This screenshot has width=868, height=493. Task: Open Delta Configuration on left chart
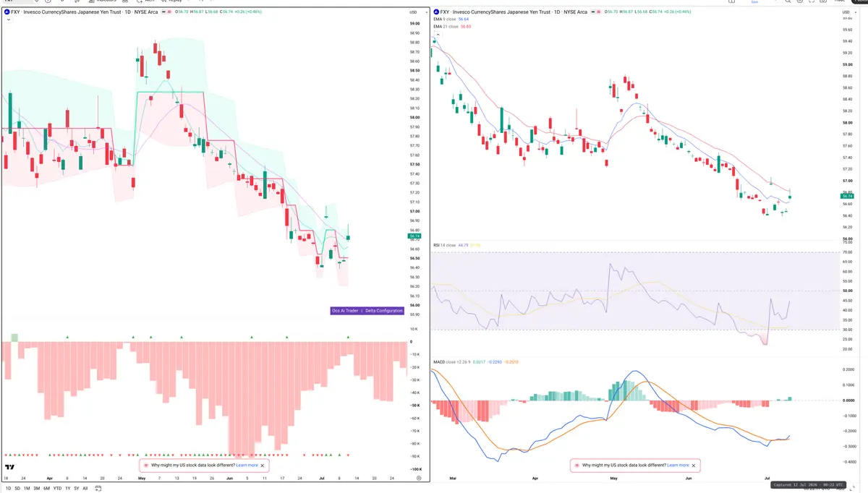383,311
